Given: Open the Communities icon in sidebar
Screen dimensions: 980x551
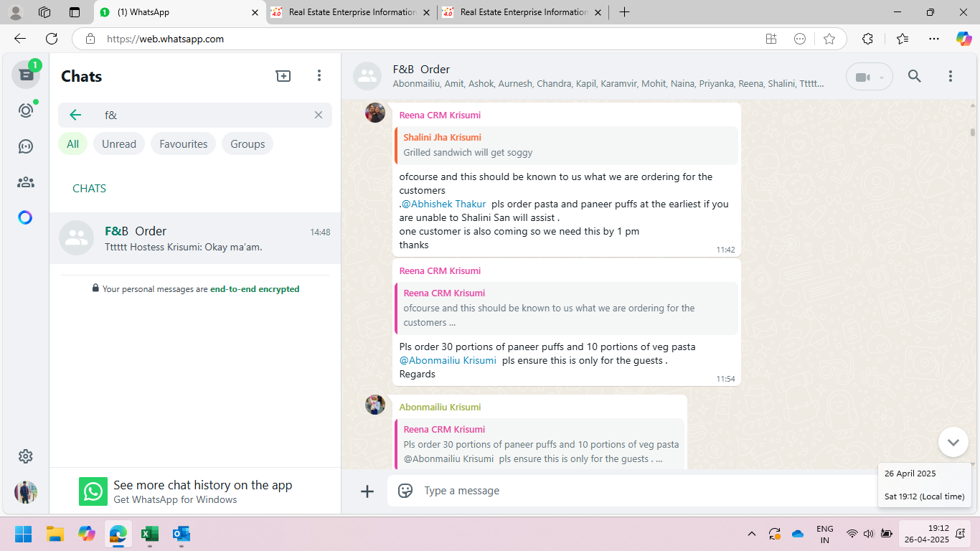Looking at the screenshot, I should (x=26, y=182).
